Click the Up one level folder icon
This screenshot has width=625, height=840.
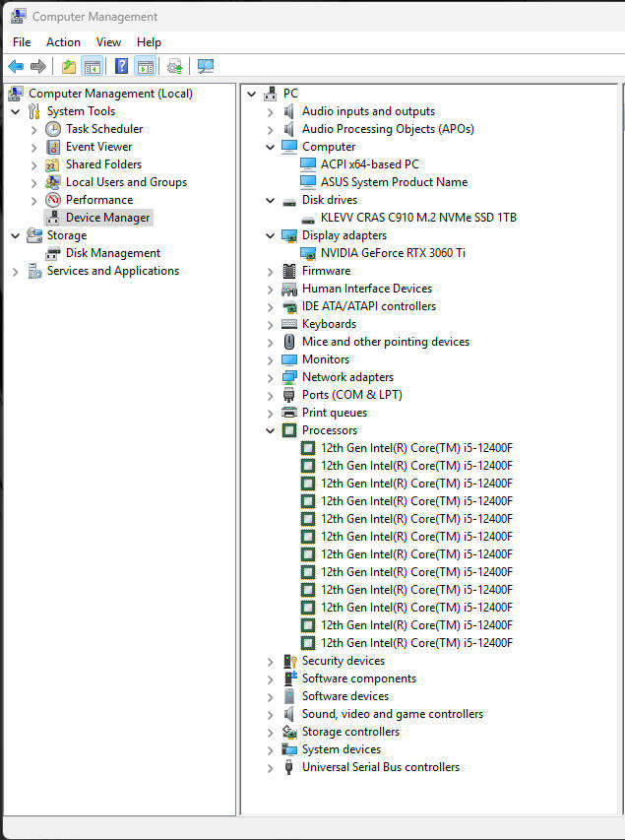tap(69, 66)
